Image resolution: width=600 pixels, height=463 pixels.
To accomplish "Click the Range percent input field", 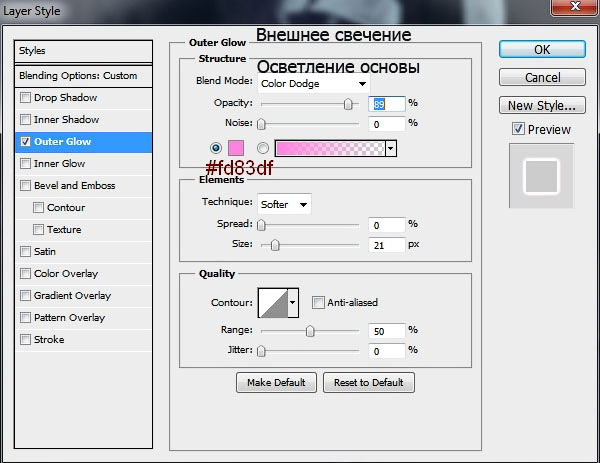I will coord(386,331).
